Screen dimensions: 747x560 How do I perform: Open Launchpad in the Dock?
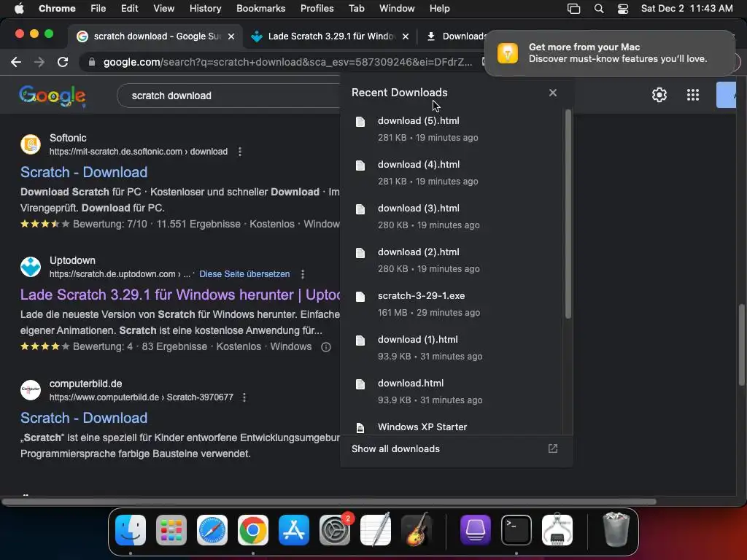[x=171, y=530]
